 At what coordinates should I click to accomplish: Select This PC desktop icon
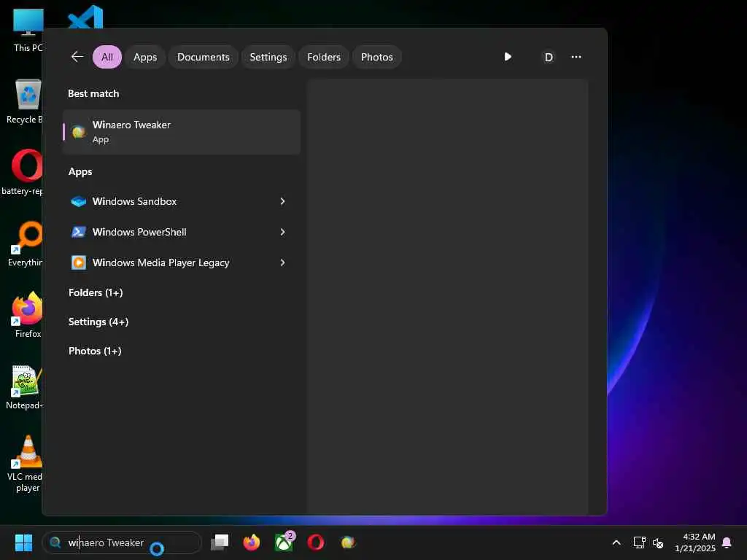tap(28, 30)
